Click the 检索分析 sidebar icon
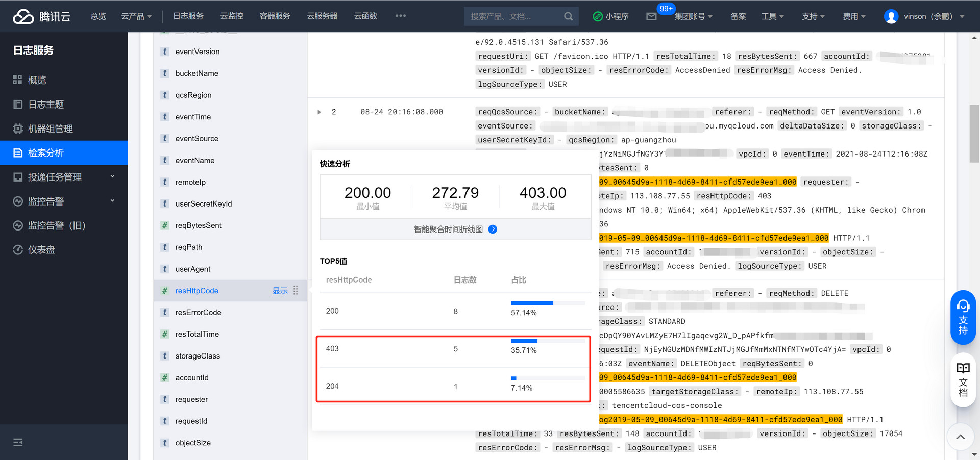 17,153
